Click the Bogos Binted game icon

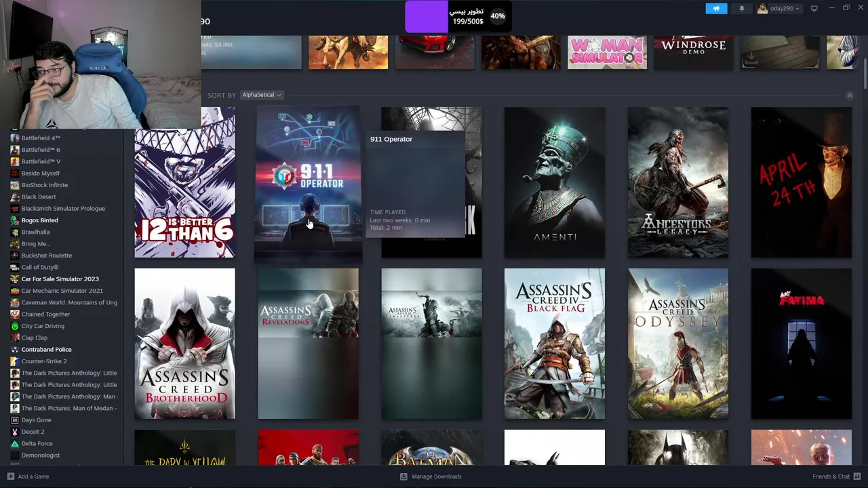15,220
